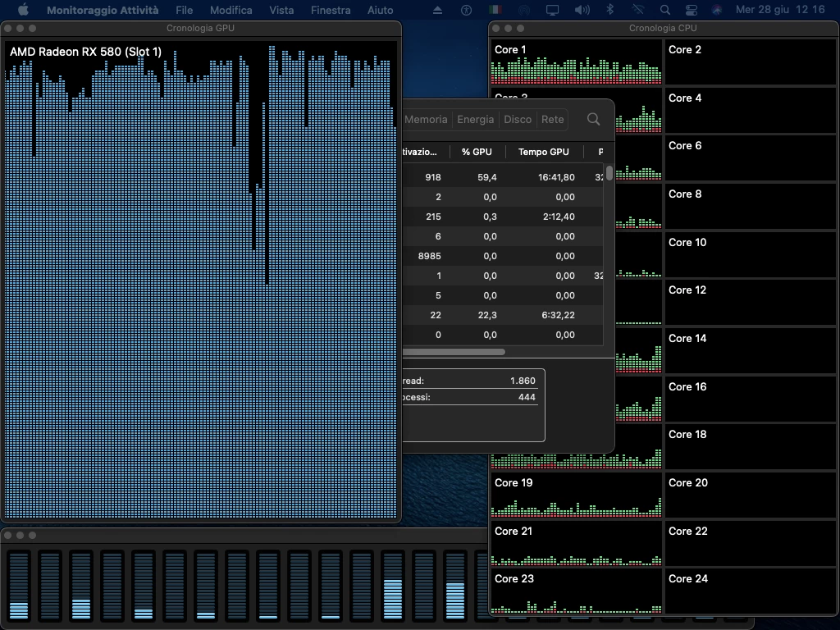Open the volume control in menu bar
840x630 pixels.
[582, 10]
